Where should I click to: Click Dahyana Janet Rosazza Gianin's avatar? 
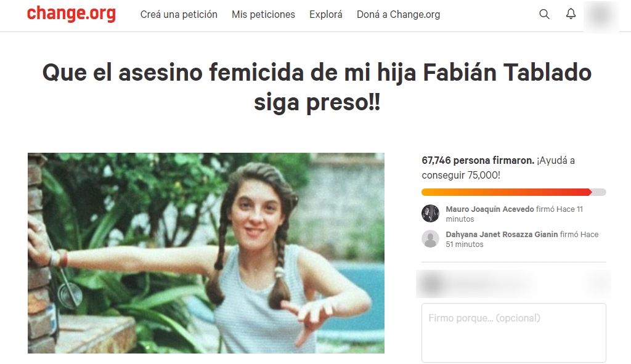(430, 238)
